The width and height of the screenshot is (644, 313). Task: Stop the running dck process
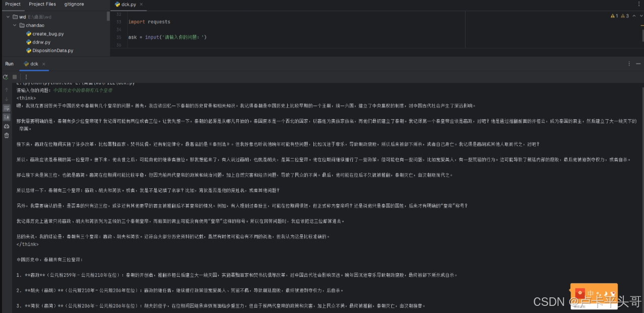click(15, 77)
